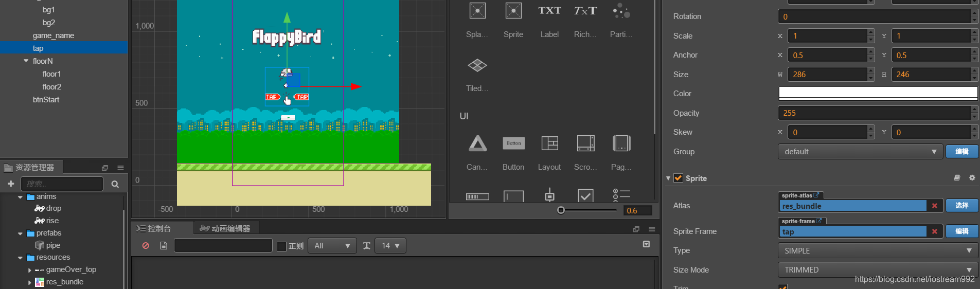Screen dimensions: 980x289
Task: Click the Group edit (编辑) button
Action: (x=962, y=152)
